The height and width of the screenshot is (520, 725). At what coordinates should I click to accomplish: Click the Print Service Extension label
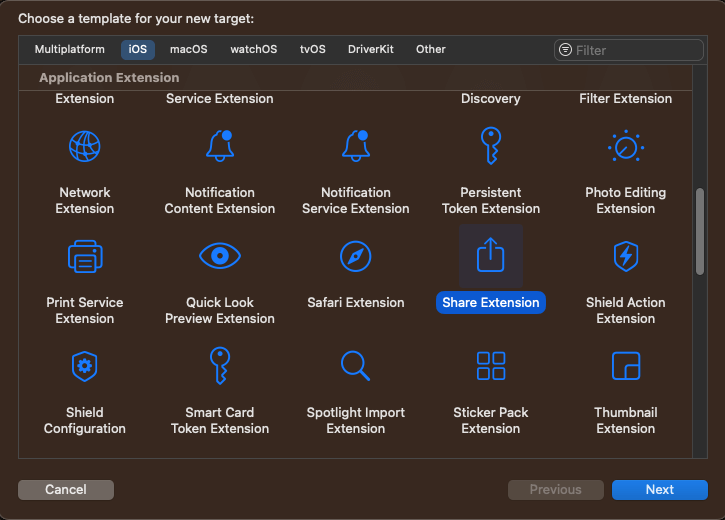click(x=85, y=311)
